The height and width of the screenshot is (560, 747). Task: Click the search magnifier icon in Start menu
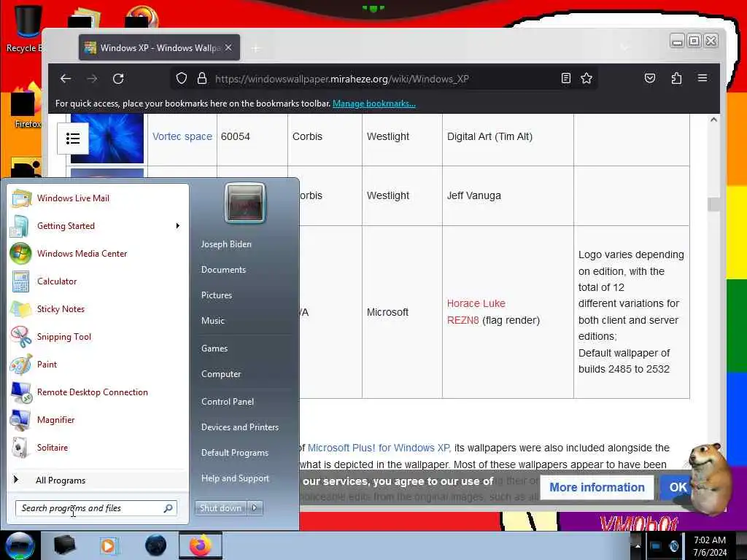click(169, 508)
